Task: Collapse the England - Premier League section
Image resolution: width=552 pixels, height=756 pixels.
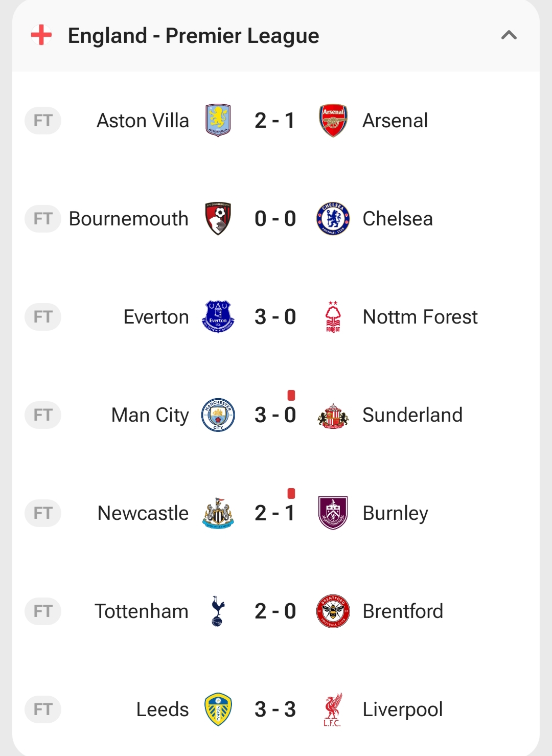Action: coord(509,35)
